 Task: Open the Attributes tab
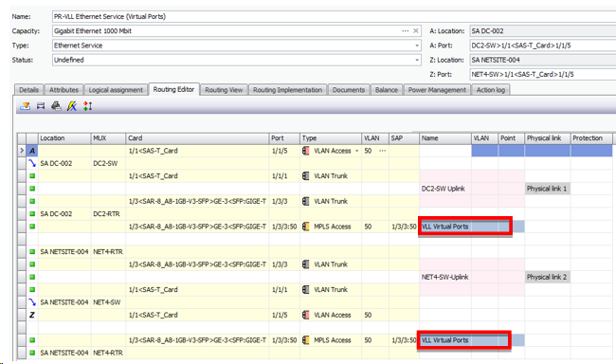[x=63, y=90]
